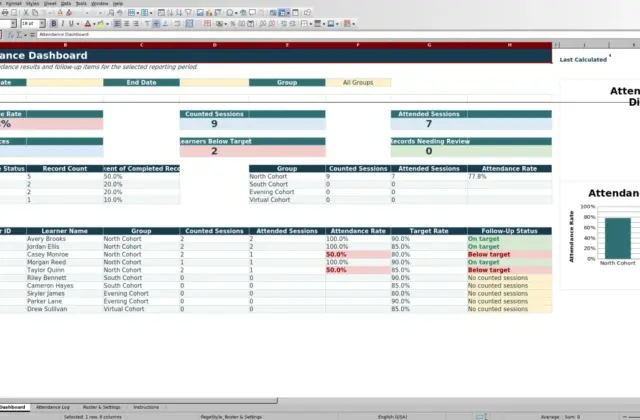Open the Data menu

(66, 3)
